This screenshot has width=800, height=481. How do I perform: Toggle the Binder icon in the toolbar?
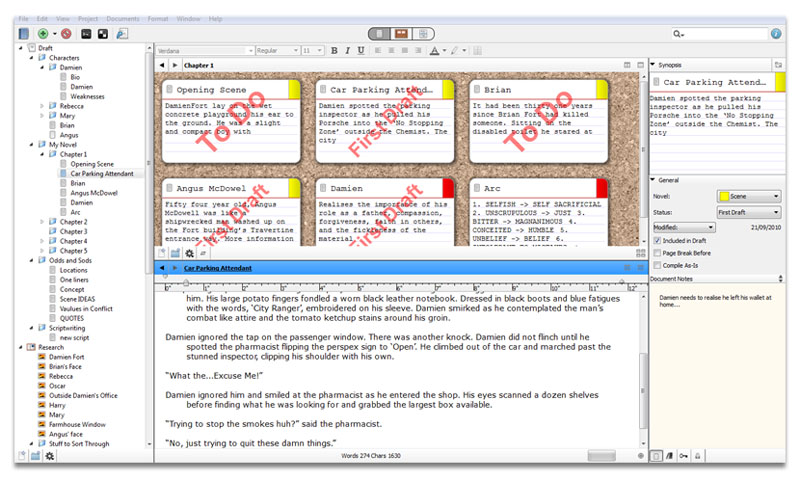23,33
